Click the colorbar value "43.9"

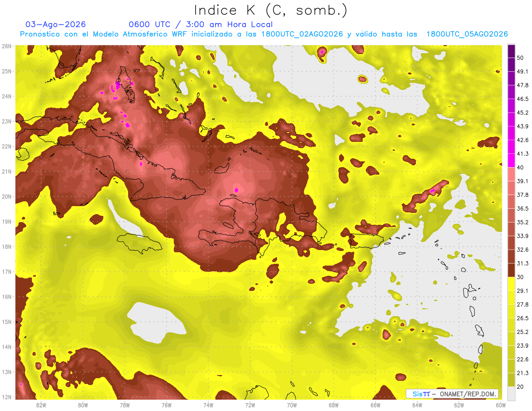click(x=523, y=126)
